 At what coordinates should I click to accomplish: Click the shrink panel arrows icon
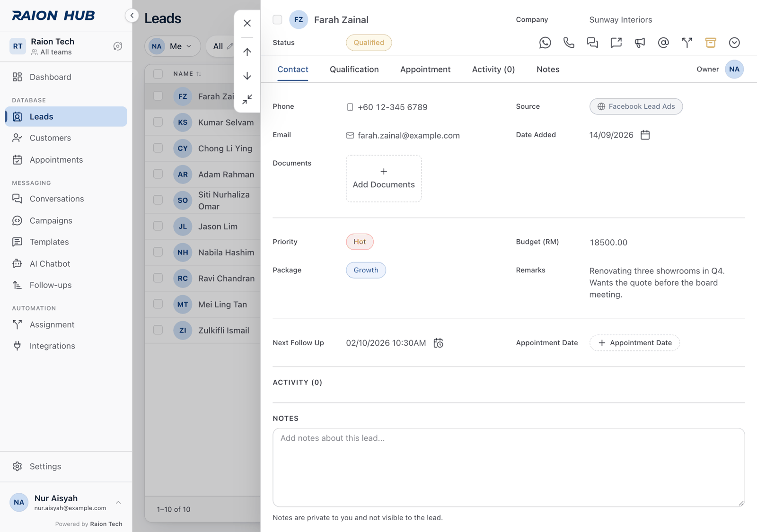tap(247, 99)
